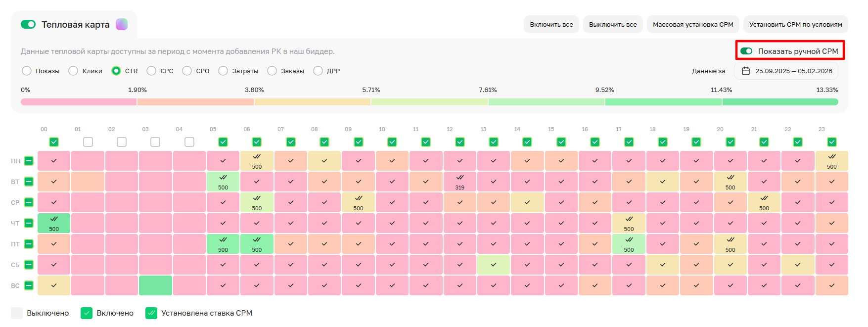Click the calendar icon in the date field
Image resolution: width=868 pixels, height=327 pixels.
pos(746,71)
